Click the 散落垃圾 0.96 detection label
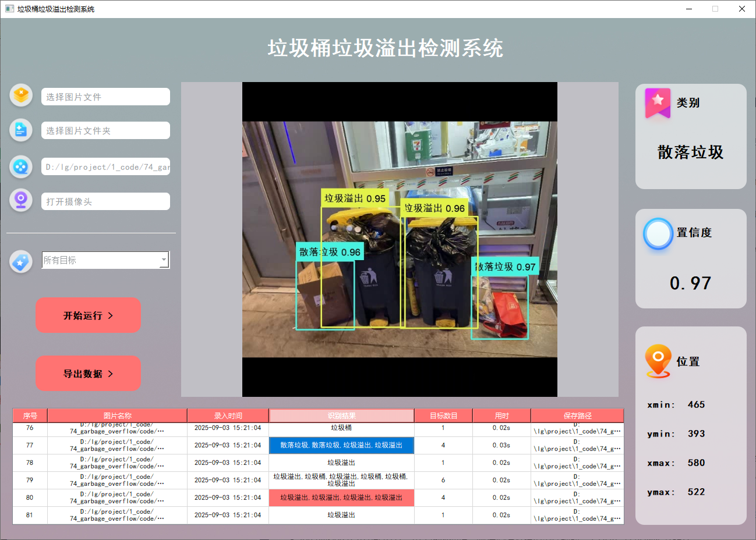The height and width of the screenshot is (540, 756). pyautogui.click(x=330, y=251)
